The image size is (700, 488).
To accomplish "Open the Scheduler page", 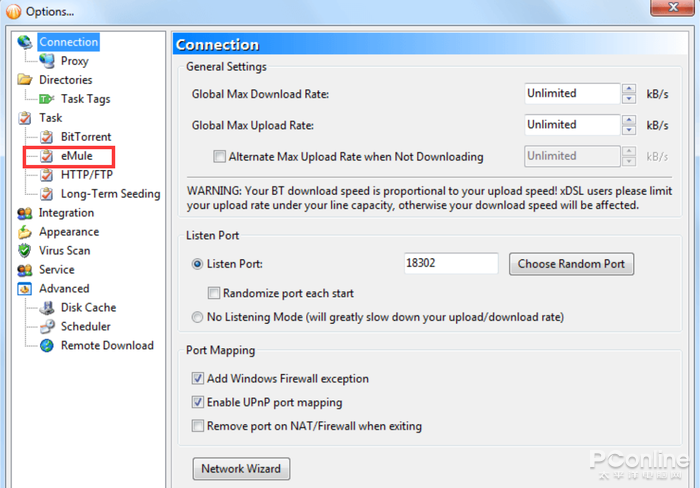I will click(x=85, y=327).
